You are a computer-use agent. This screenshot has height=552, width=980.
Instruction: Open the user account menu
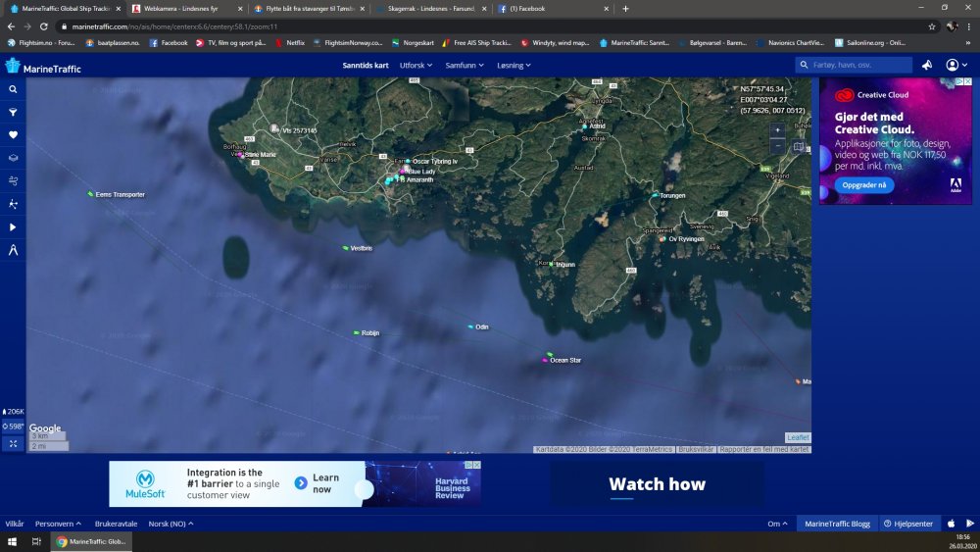956,65
